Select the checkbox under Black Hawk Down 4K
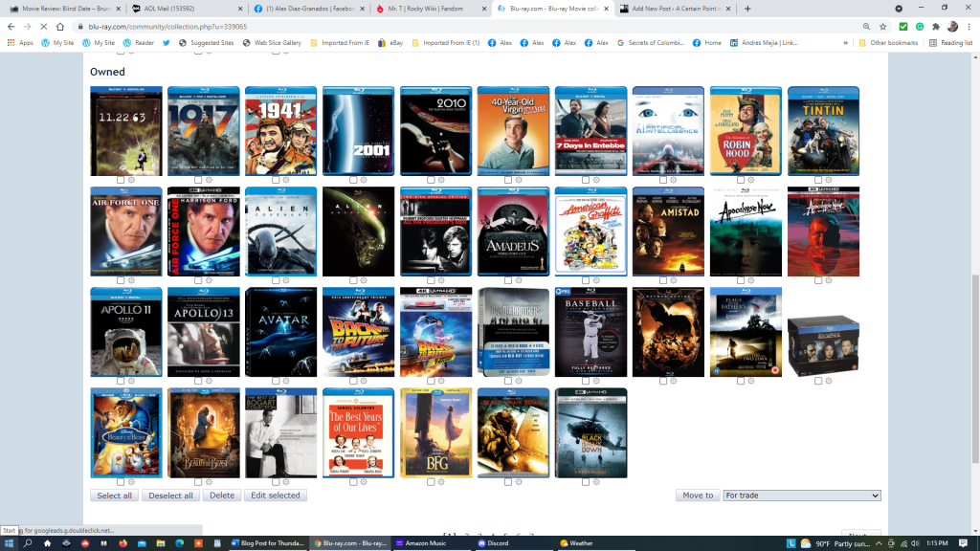This screenshot has height=551, width=980. click(586, 481)
